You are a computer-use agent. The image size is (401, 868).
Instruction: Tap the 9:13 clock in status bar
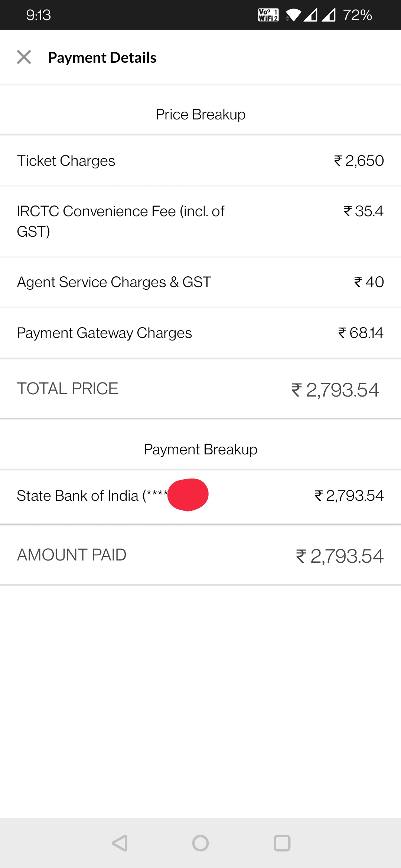coord(38,15)
